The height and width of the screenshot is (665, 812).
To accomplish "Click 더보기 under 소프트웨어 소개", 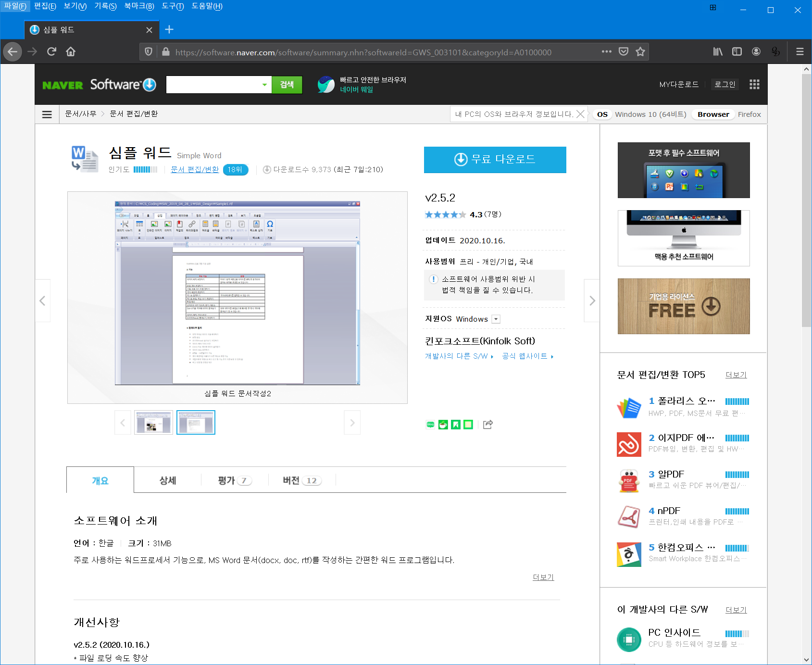I will 543,577.
